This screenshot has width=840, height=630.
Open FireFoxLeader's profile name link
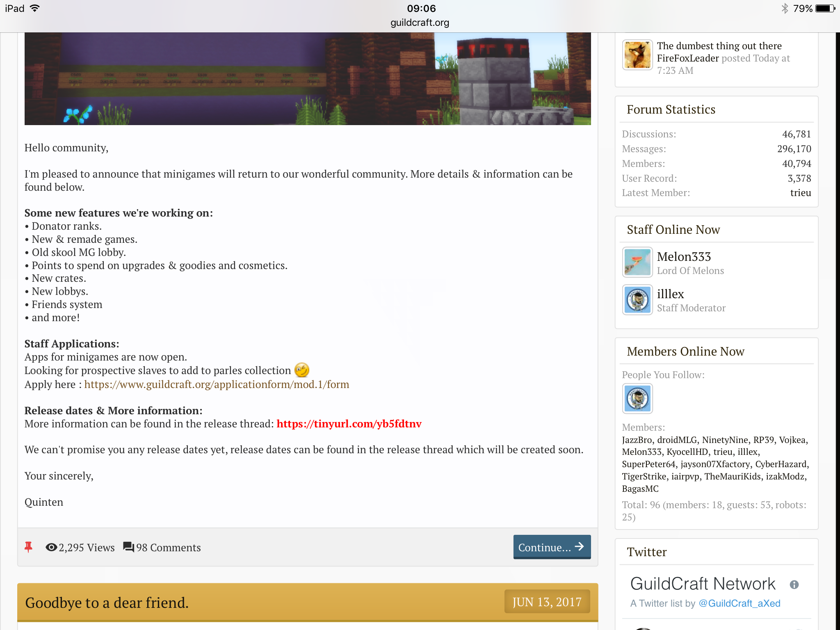point(688,58)
